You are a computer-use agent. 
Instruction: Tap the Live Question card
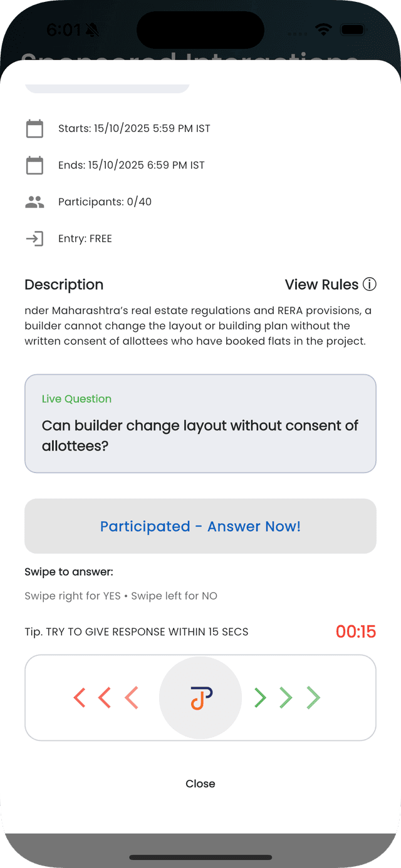tap(200, 424)
